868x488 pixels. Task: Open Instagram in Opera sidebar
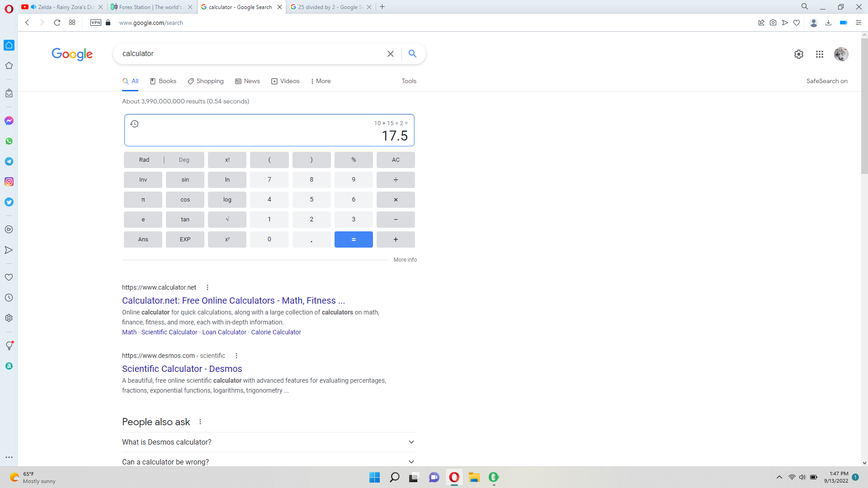(x=9, y=182)
